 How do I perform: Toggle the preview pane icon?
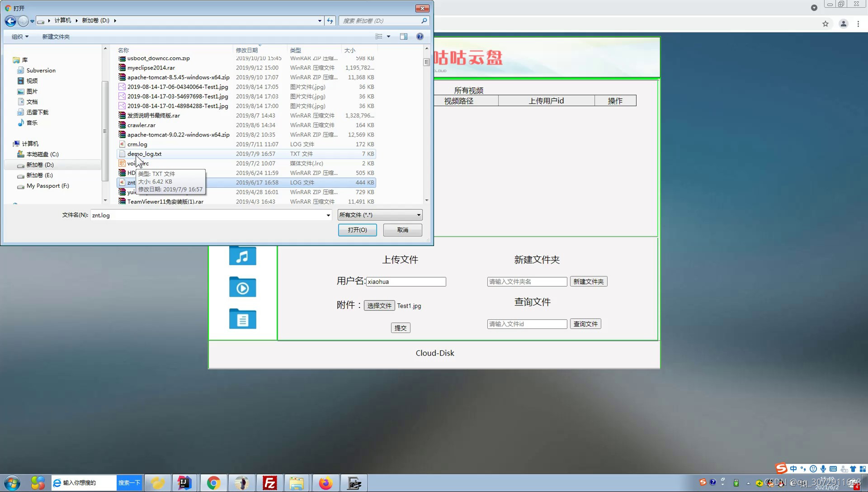404,37
